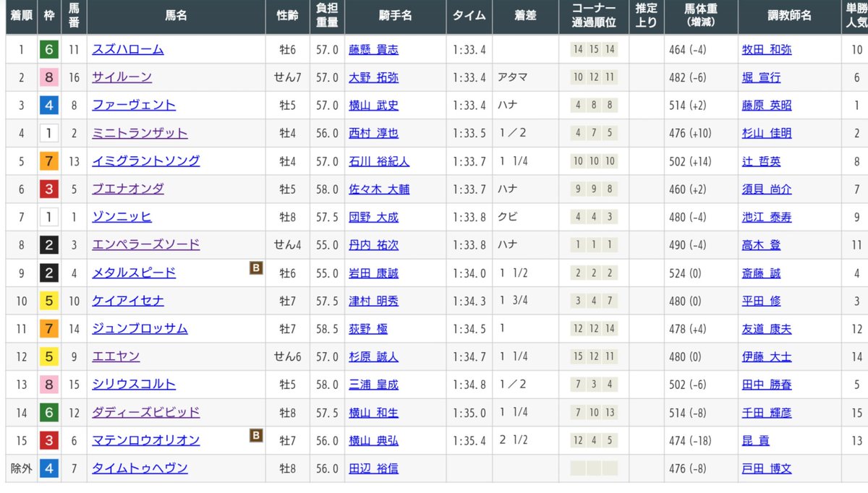Open jockey profile 丹内 祐次

click(x=373, y=246)
